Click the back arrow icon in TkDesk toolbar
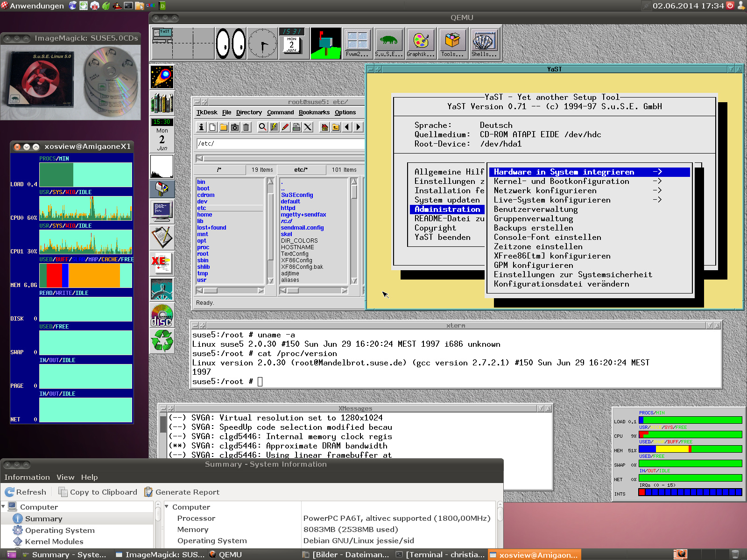 click(347, 127)
